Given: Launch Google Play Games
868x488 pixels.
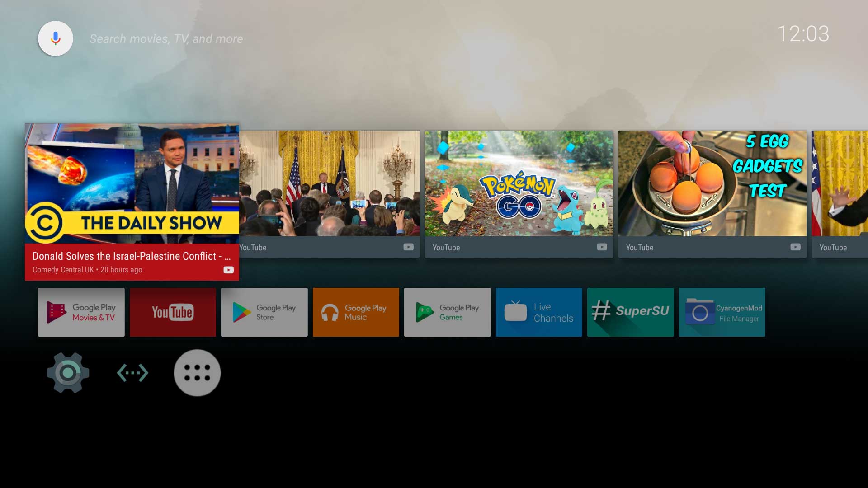Looking at the screenshot, I should 447,312.
